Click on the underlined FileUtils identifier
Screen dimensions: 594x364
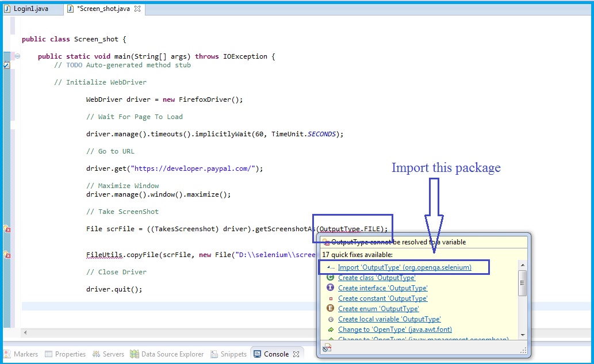(x=104, y=255)
